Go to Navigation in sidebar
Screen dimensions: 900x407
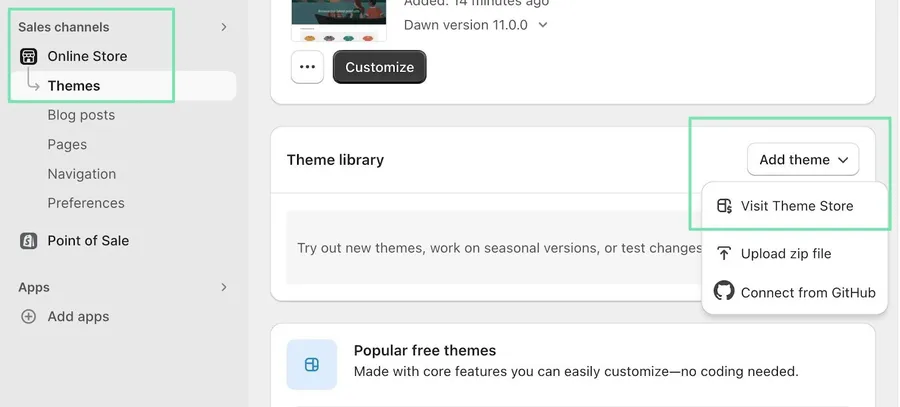coord(82,174)
